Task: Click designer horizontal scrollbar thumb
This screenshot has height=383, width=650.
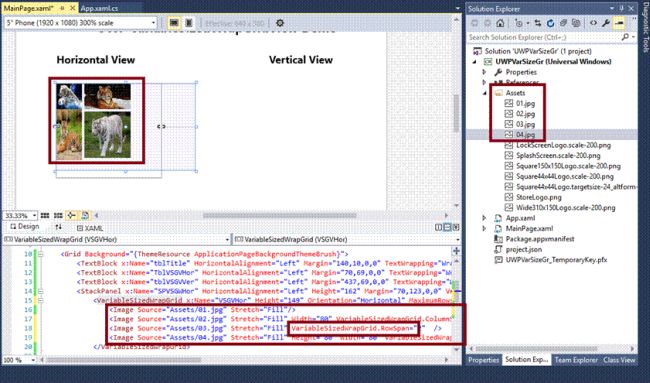Action: [279, 215]
